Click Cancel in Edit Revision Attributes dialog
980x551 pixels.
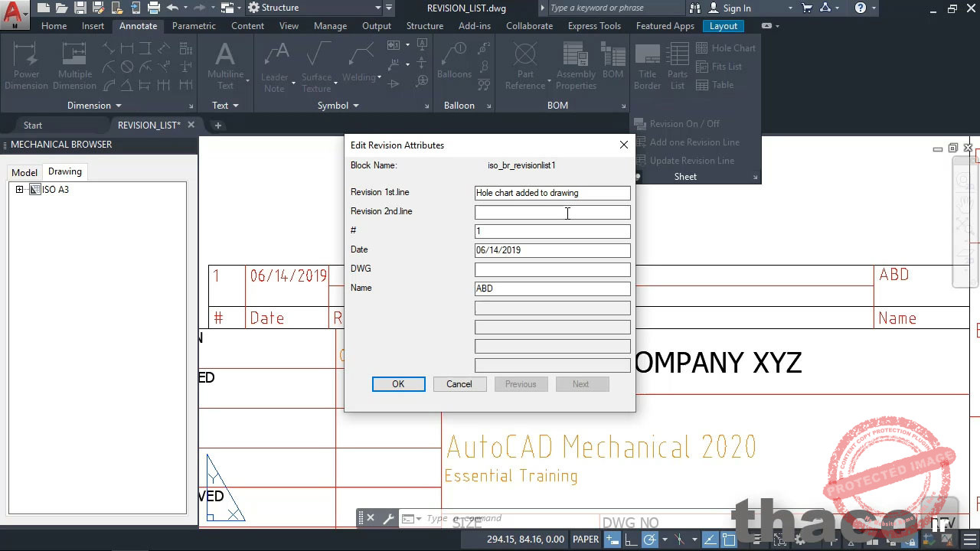[459, 384]
